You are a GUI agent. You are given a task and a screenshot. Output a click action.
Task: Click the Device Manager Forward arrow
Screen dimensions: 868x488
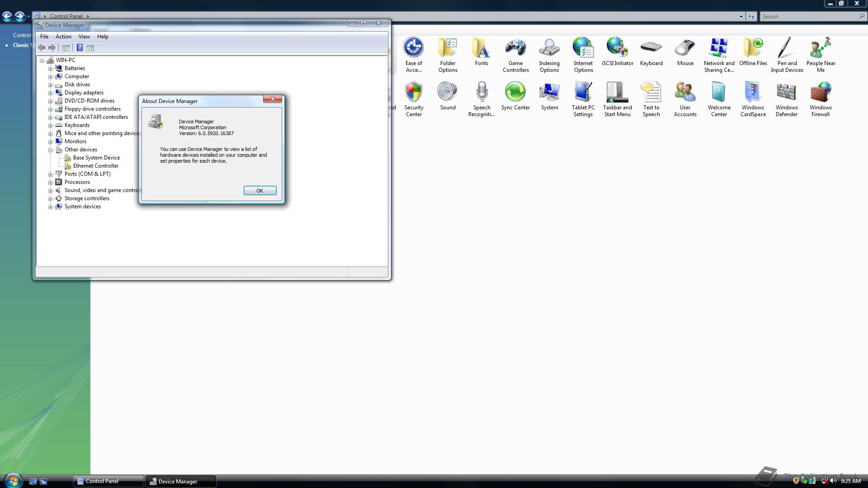click(52, 48)
